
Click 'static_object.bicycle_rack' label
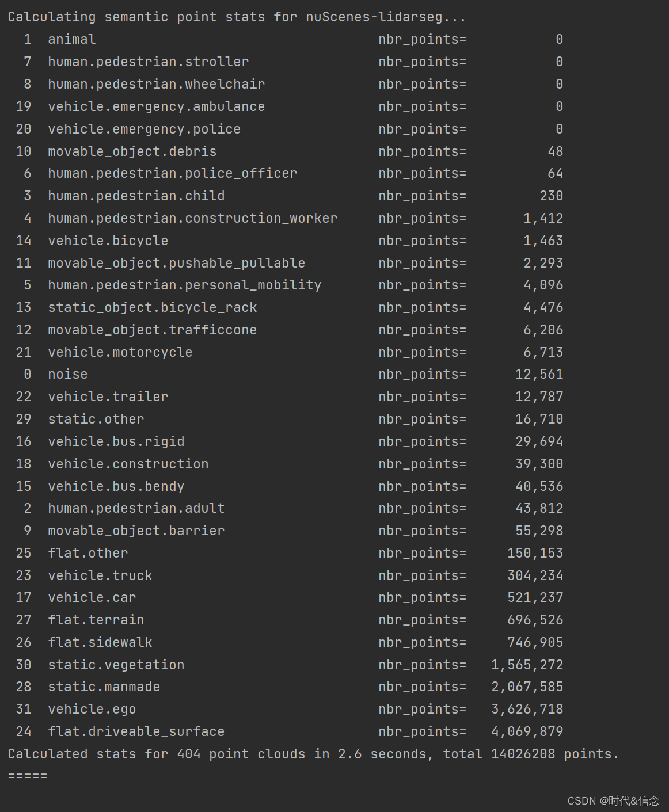coord(152,307)
